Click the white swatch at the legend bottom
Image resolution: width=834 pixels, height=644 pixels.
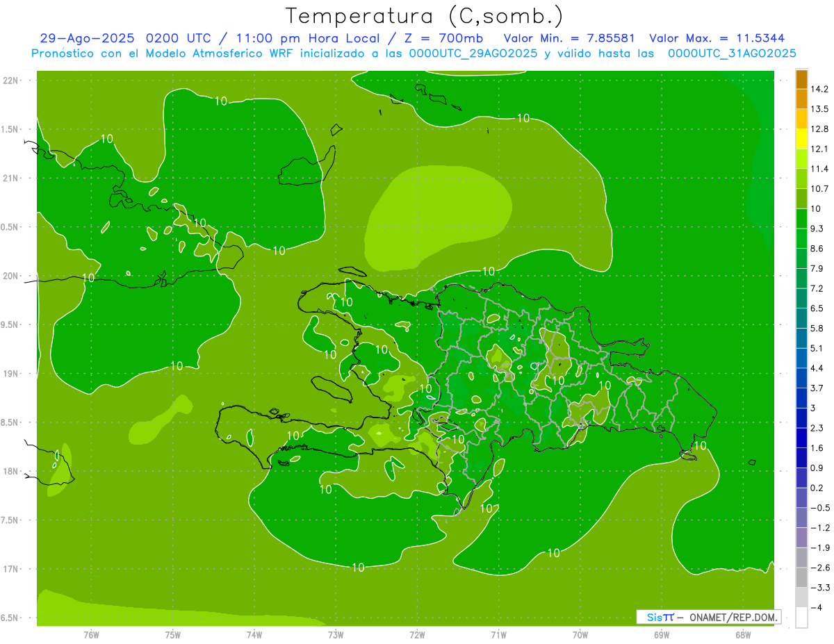tap(801, 618)
